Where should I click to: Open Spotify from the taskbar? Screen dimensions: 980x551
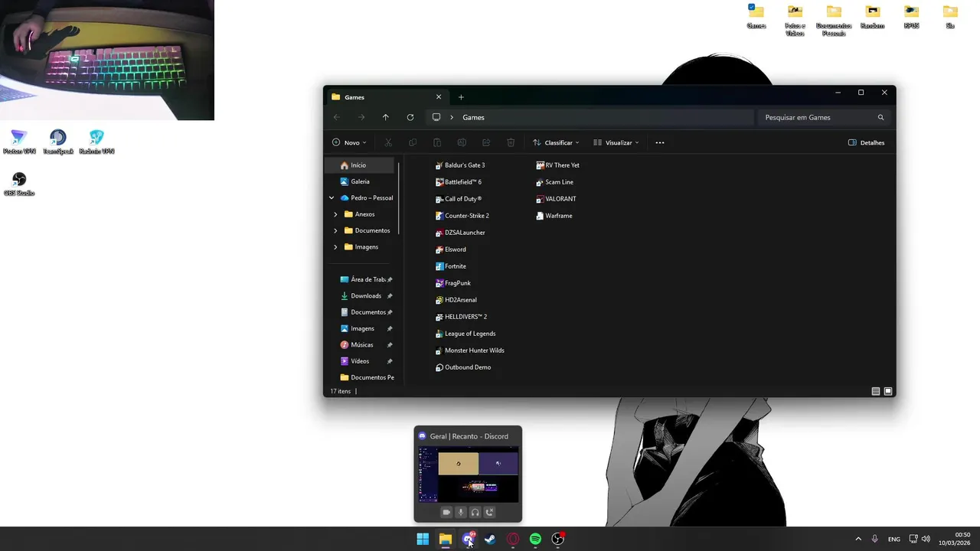tap(535, 539)
